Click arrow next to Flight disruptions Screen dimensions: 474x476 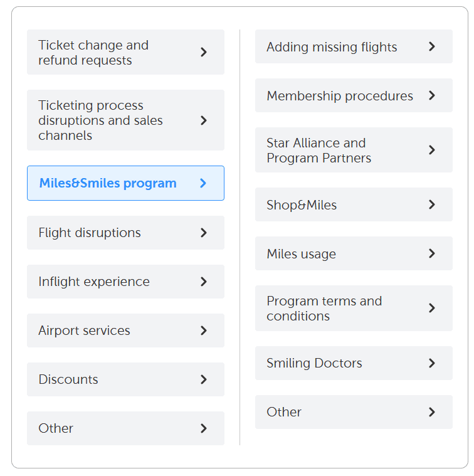tap(204, 233)
